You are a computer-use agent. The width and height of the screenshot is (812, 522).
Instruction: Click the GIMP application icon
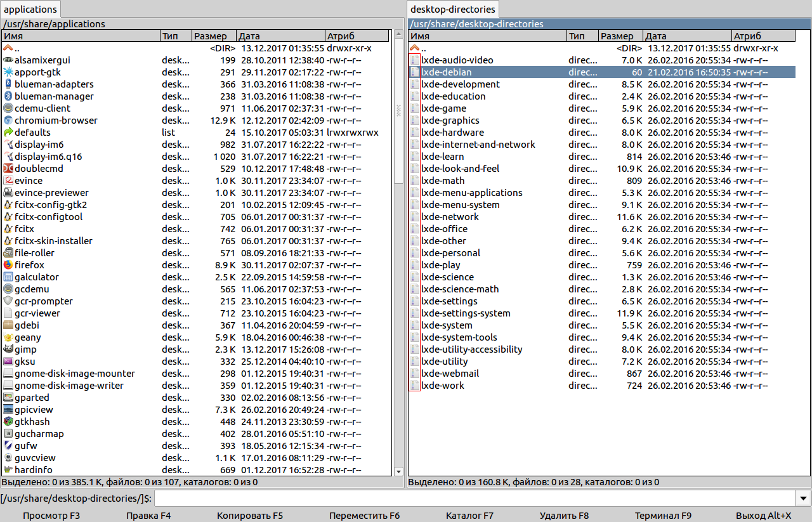pos(8,349)
